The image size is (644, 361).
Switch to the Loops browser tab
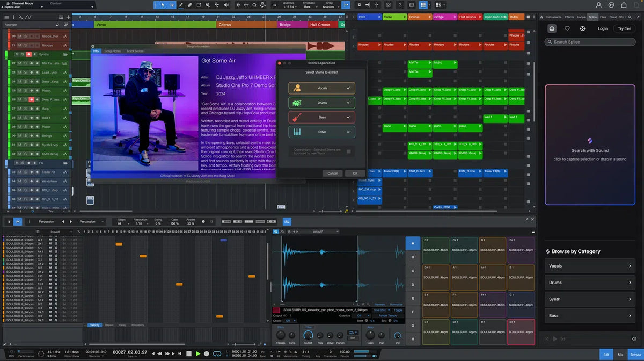coord(581,17)
